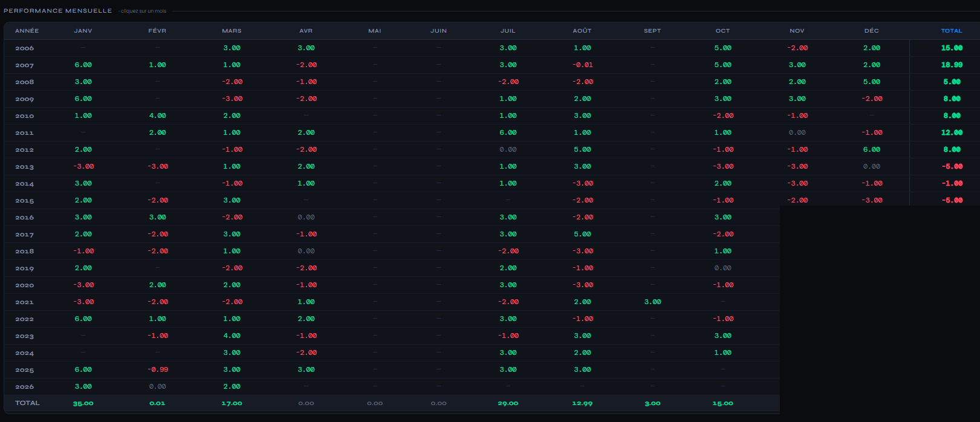Click the AVR column header

click(x=306, y=31)
